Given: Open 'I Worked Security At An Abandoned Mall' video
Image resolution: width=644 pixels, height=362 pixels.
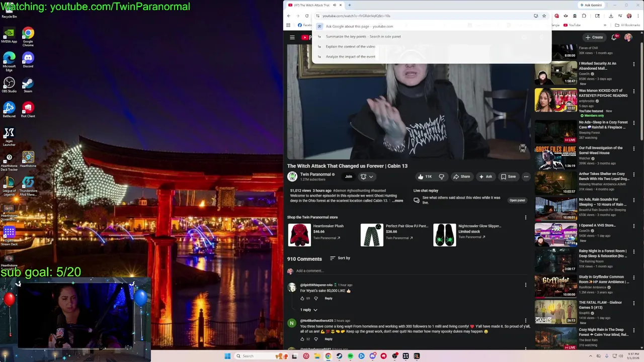Looking at the screenshot, I should point(555,72).
